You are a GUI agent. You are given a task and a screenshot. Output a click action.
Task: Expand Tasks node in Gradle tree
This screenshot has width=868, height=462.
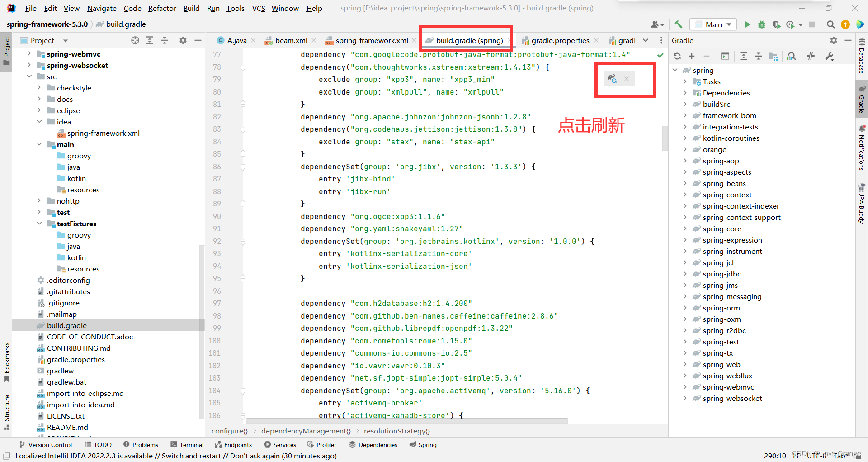click(685, 81)
